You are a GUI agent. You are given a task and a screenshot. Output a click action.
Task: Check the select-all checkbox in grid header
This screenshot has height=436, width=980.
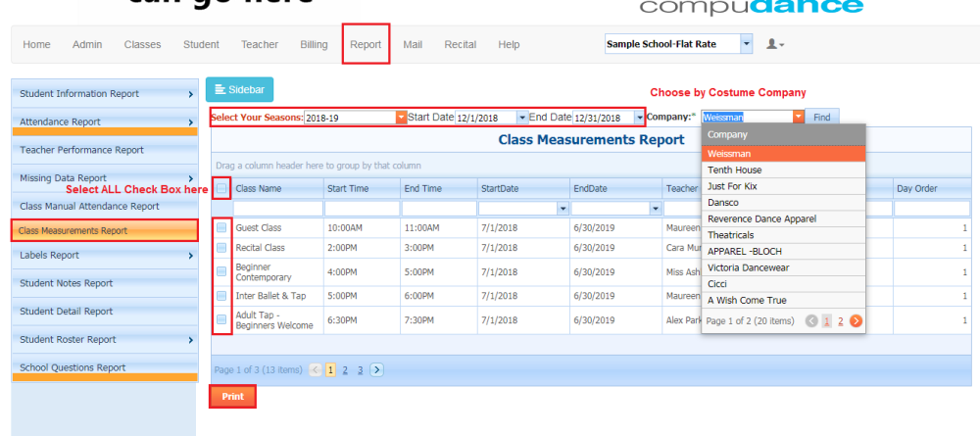click(x=221, y=188)
